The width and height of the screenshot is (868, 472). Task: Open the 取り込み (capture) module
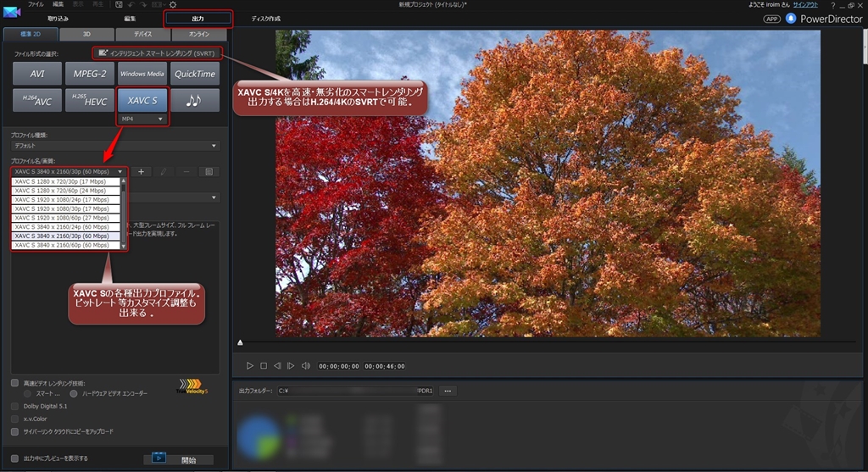(x=58, y=19)
